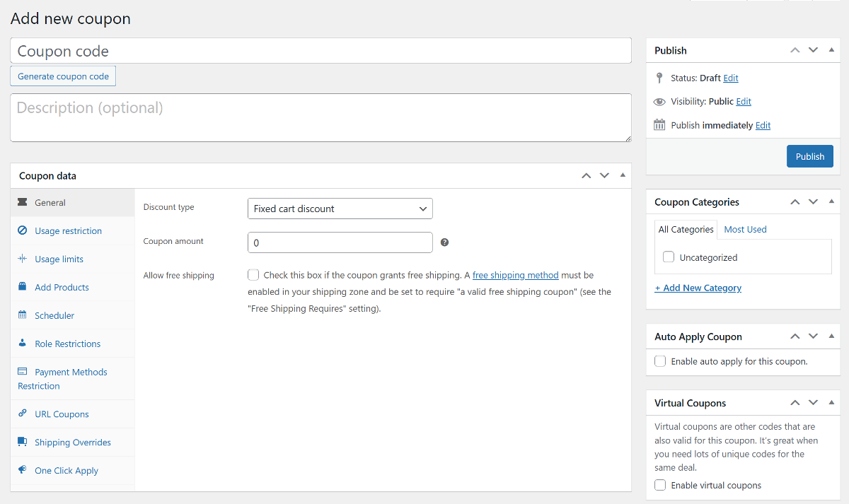Enable the Allow free shipping checkbox
This screenshot has height=504, width=849.
click(253, 275)
